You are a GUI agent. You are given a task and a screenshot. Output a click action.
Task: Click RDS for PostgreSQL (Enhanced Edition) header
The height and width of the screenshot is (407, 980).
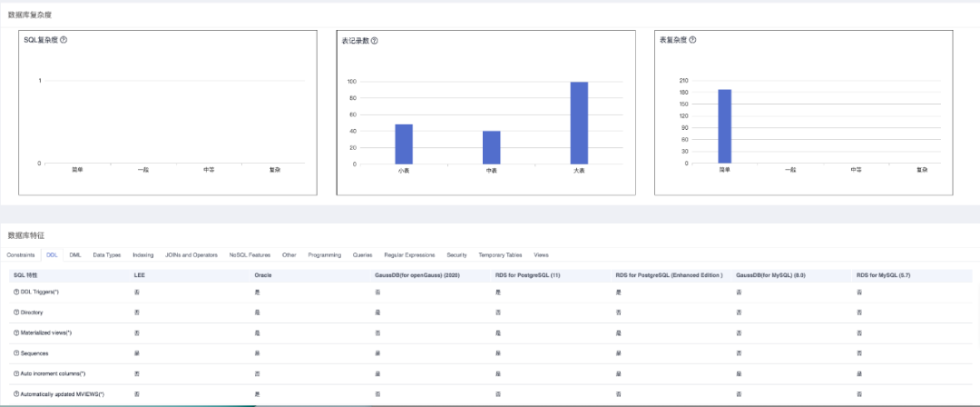click(669, 275)
